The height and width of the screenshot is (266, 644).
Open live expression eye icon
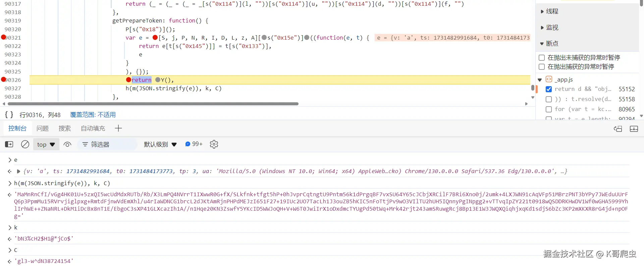[67, 145]
